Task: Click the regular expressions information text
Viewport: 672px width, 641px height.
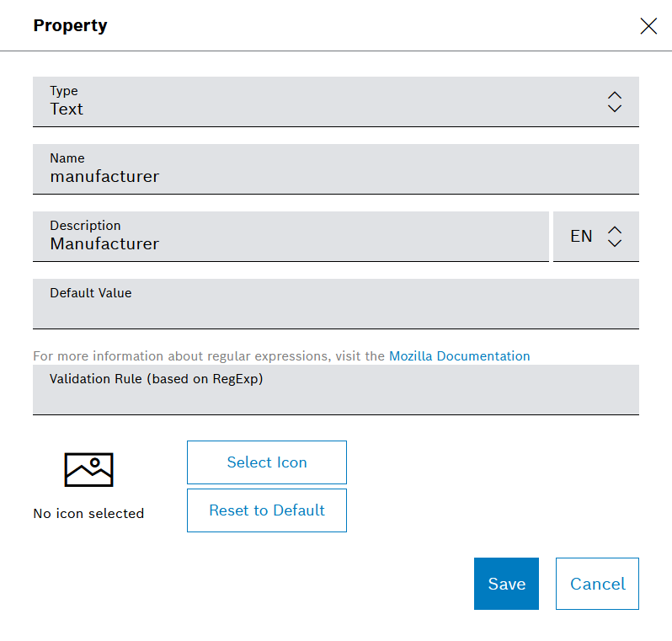Action: pos(209,356)
